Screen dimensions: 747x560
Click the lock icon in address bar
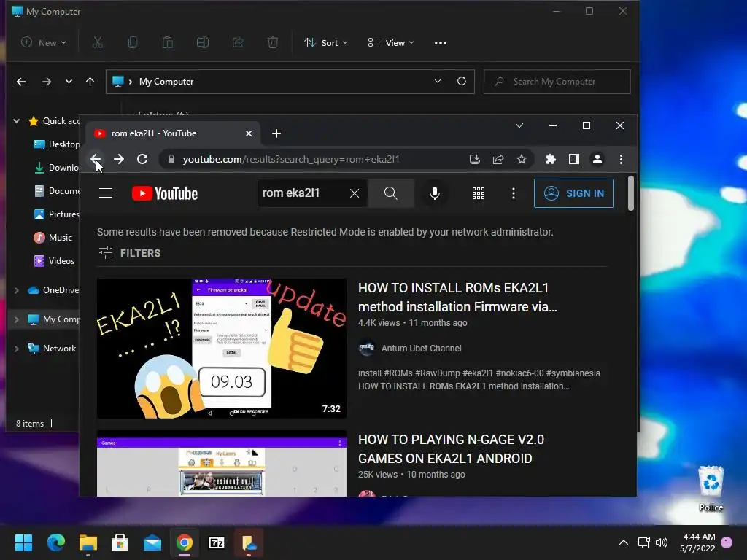point(171,159)
